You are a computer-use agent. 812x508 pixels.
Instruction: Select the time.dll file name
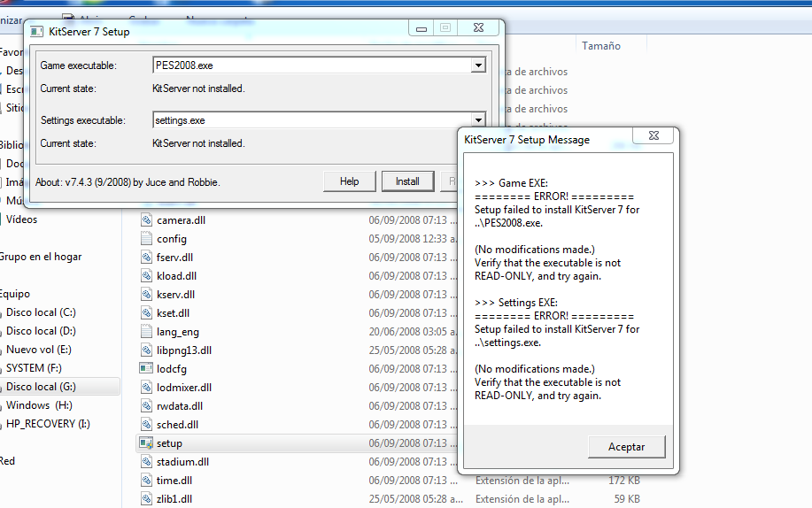pyautogui.click(x=174, y=481)
